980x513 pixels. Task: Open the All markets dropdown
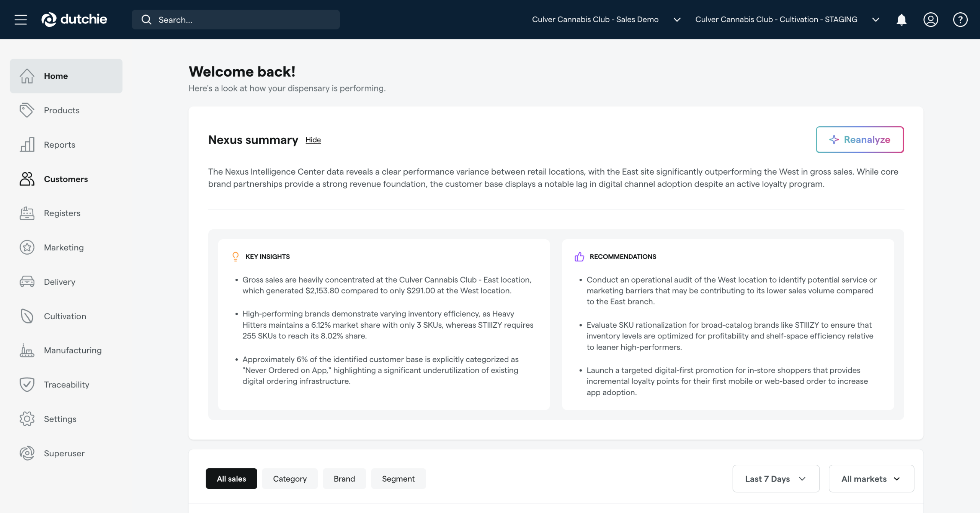(871, 479)
